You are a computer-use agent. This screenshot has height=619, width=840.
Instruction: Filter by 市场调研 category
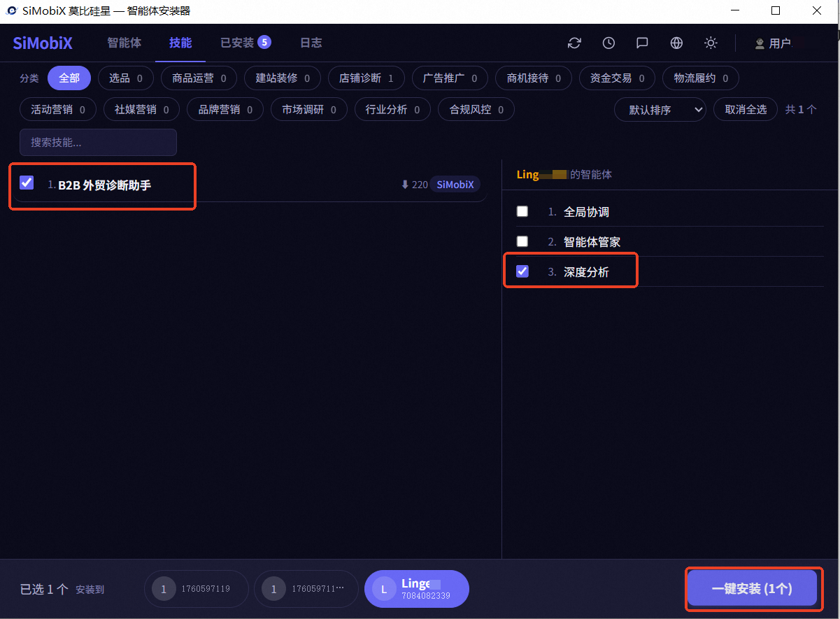tap(308, 110)
